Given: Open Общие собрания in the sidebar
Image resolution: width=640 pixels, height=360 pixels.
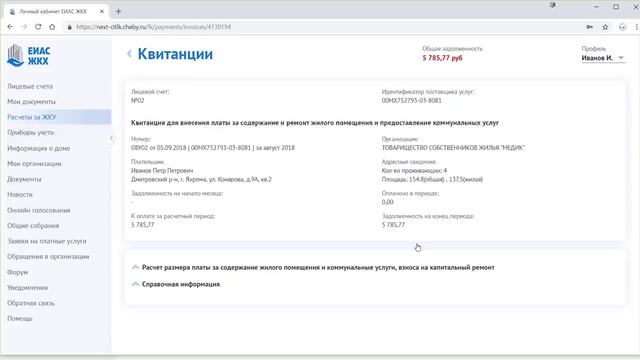Looking at the screenshot, I should click(x=33, y=226).
